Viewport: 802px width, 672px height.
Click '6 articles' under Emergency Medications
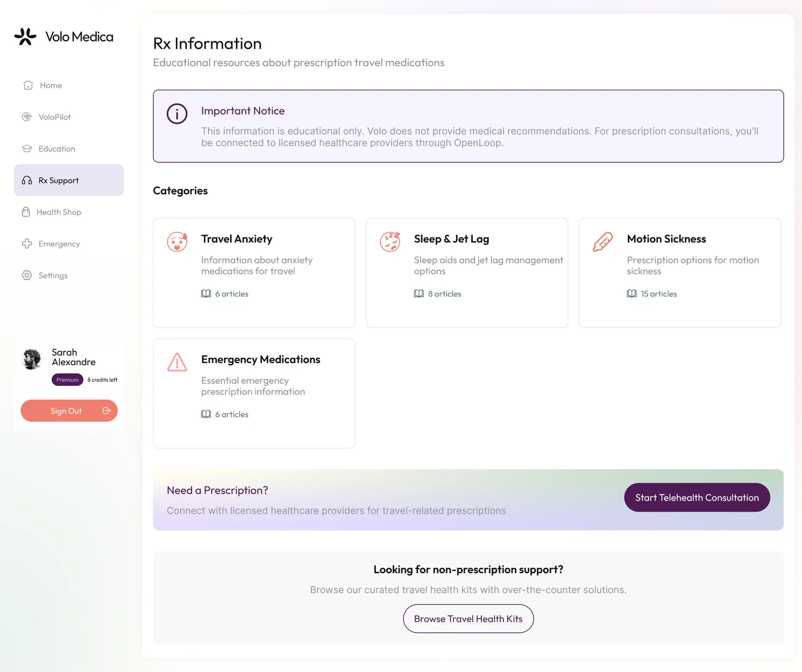(x=232, y=414)
